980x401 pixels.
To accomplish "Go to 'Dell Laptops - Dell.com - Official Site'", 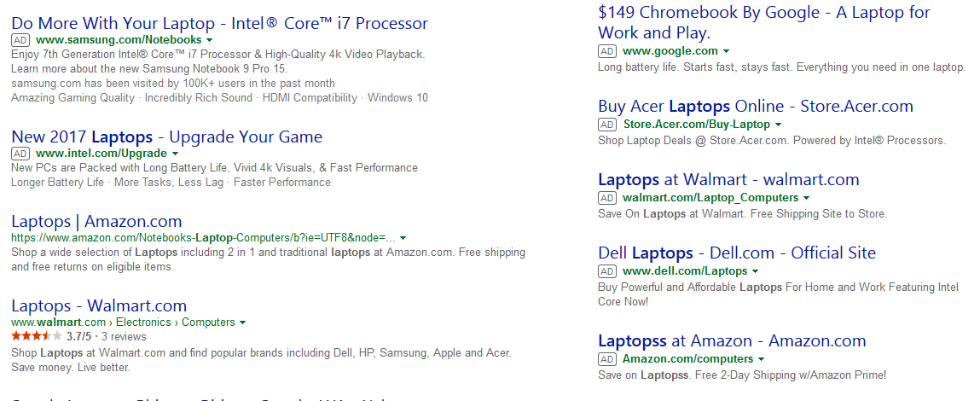I will (x=736, y=253).
